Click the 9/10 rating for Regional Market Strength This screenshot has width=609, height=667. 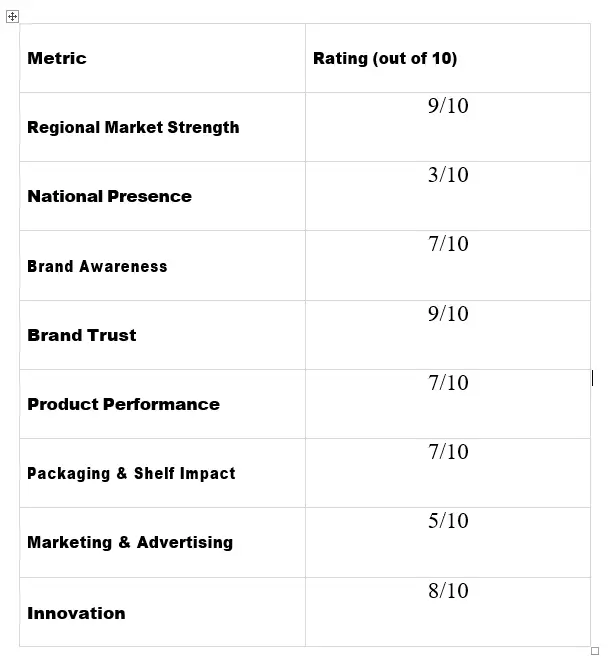(x=448, y=105)
